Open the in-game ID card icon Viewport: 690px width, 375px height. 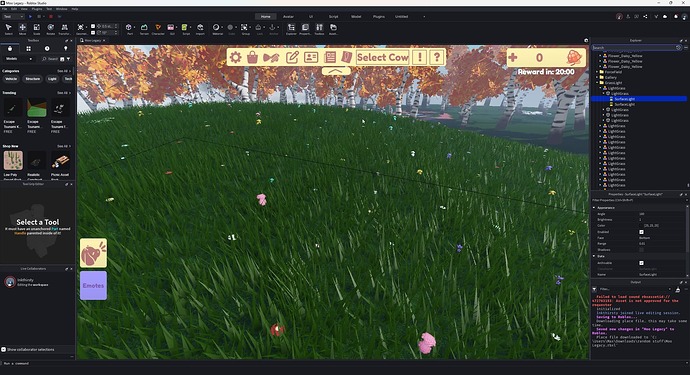(x=311, y=57)
